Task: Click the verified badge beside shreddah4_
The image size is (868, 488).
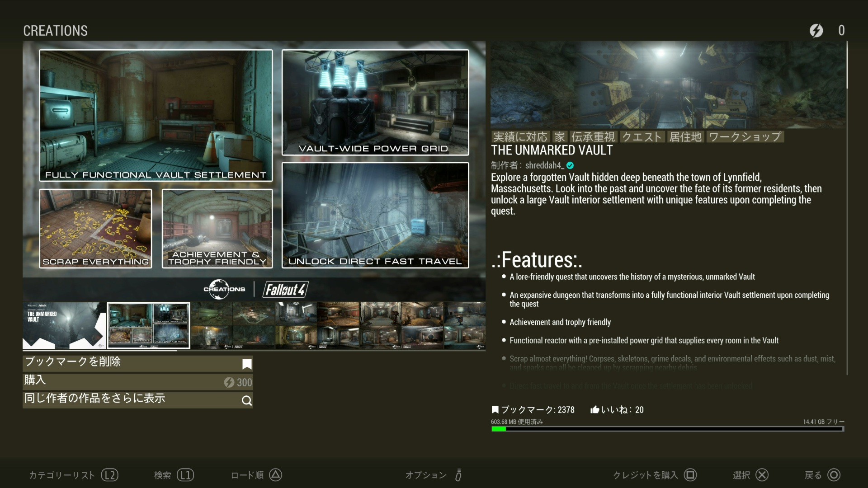Action: click(570, 165)
